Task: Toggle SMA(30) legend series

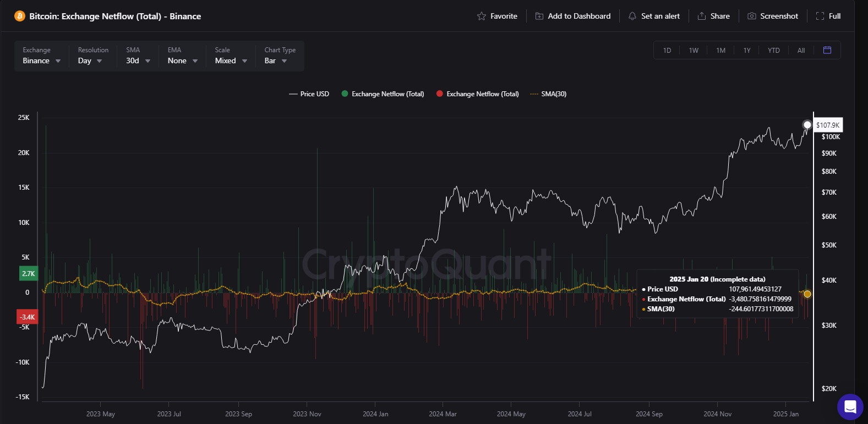Action: pos(548,94)
